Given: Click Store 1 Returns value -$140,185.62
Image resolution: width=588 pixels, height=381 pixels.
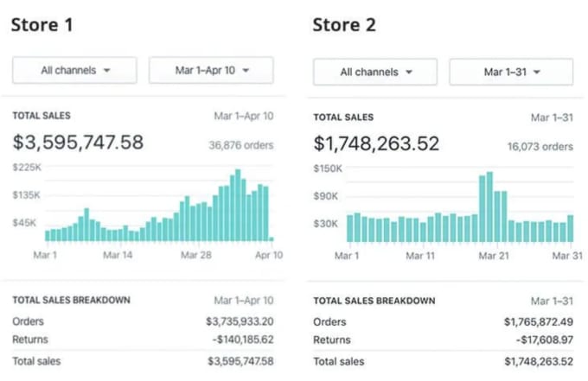Looking at the screenshot, I should tap(243, 340).
